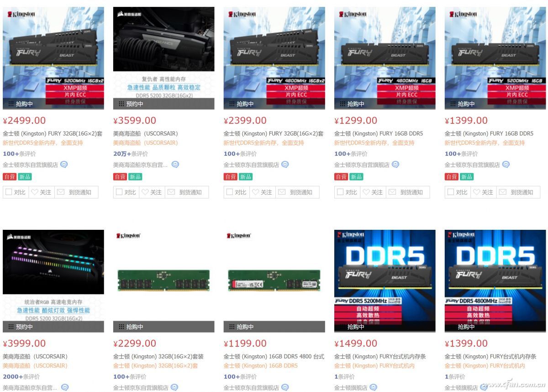Click the ¥3599.00 price
Image resolution: width=548 pixels, height=392 pixels.
point(135,121)
